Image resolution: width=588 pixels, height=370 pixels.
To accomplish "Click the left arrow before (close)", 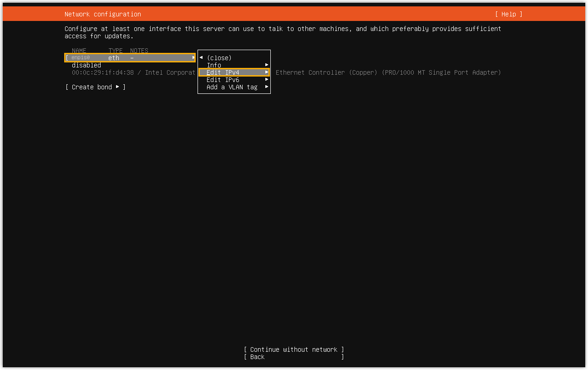I will [201, 58].
